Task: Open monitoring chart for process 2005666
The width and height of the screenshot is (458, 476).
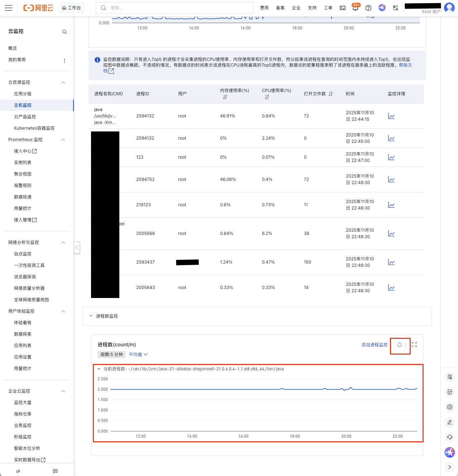Action: point(391,234)
